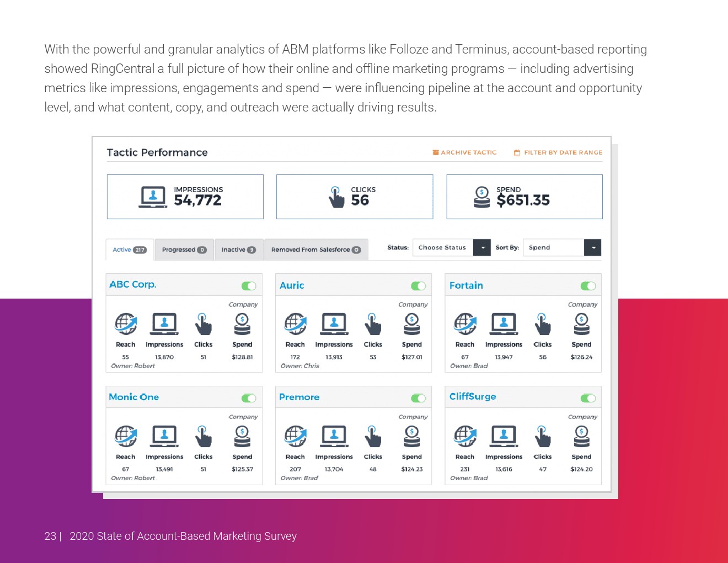Image resolution: width=728 pixels, height=563 pixels.
Task: Disable the Auric account toggle
Action: pyautogui.click(x=419, y=286)
